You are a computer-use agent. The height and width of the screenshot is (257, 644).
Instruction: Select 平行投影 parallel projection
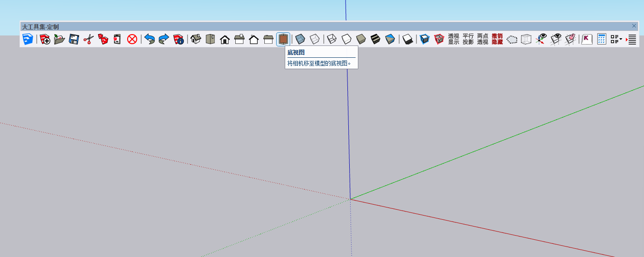[468, 39]
